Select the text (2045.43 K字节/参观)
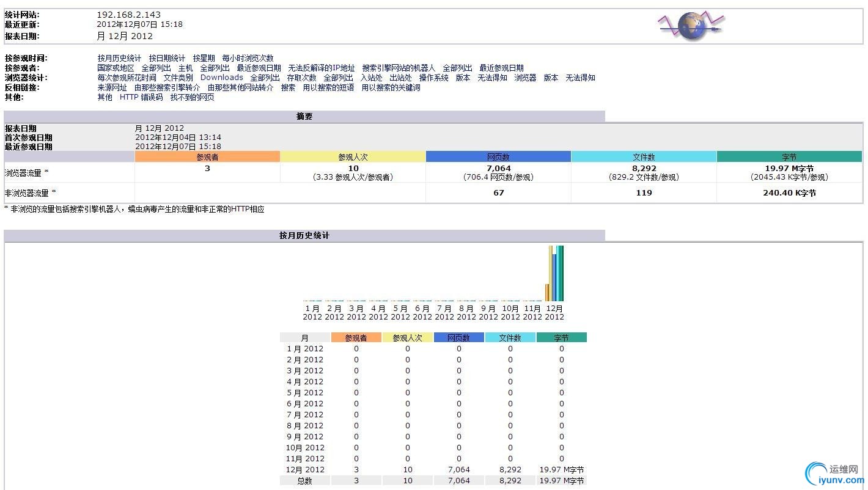This screenshot has height=490, width=868. tap(789, 177)
